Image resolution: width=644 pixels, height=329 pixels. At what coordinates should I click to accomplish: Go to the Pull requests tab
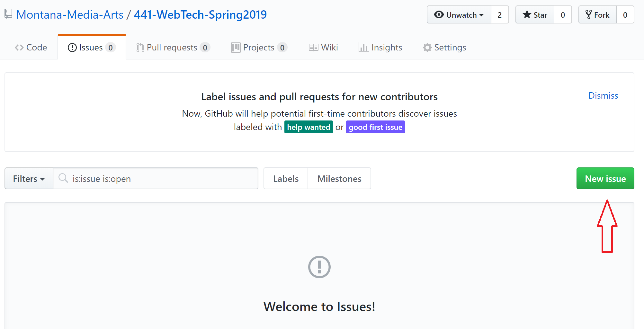point(173,48)
